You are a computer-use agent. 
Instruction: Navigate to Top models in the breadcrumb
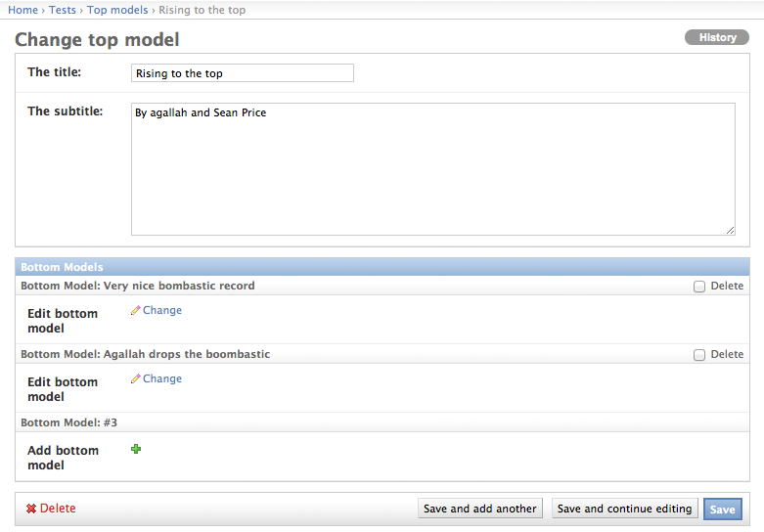tap(117, 10)
